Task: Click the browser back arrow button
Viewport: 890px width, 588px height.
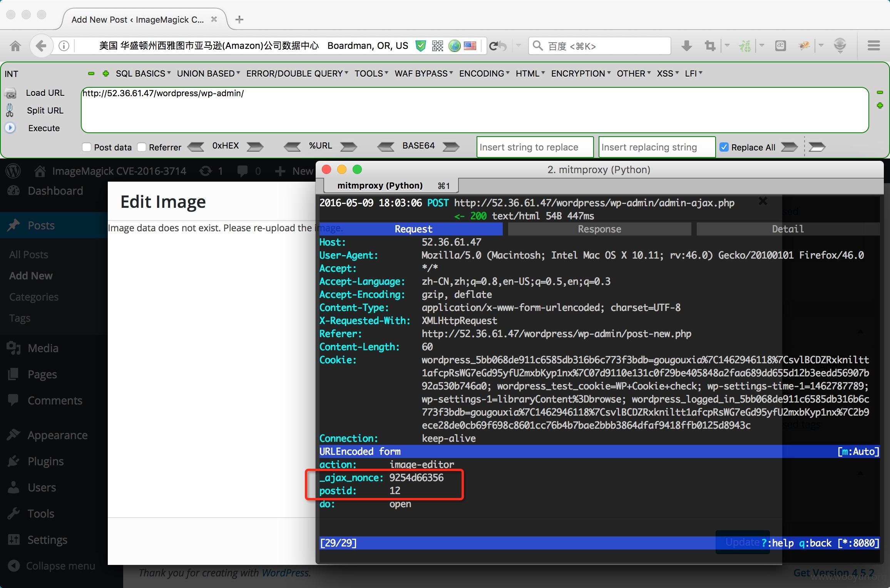Action: 41,46
